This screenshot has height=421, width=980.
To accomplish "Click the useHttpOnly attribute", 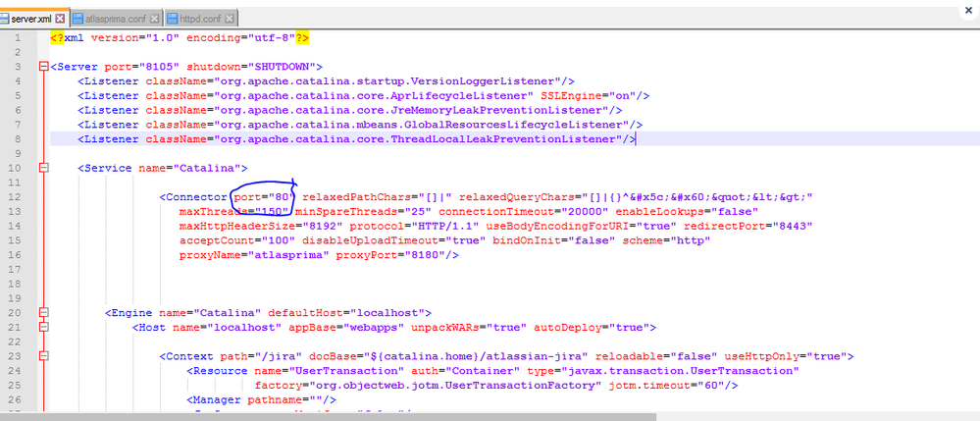I will pos(763,356).
